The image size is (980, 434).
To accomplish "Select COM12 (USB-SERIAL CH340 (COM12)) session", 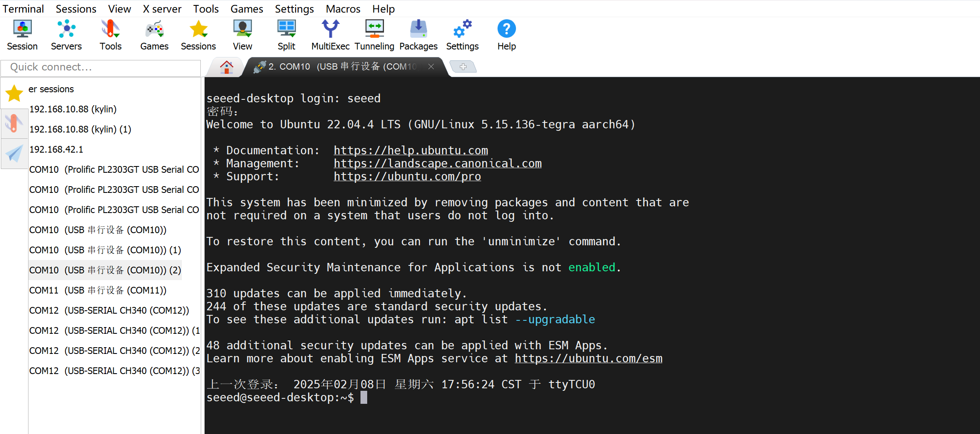I will coord(109,310).
